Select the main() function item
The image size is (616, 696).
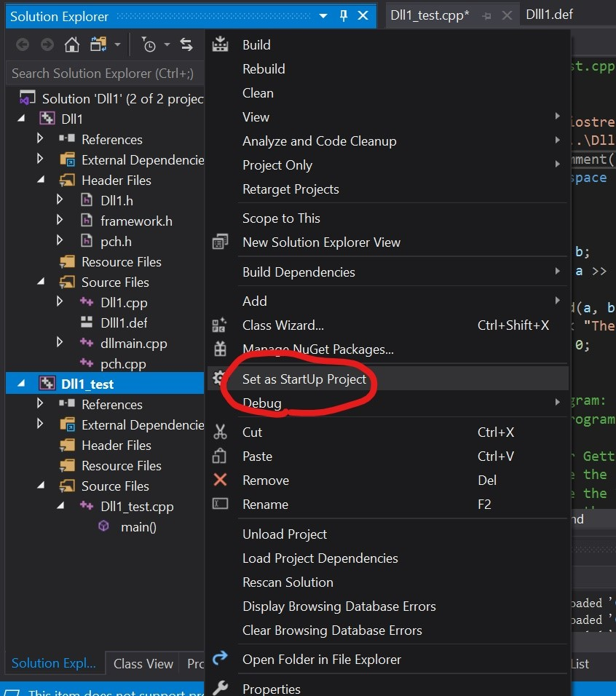click(x=138, y=526)
